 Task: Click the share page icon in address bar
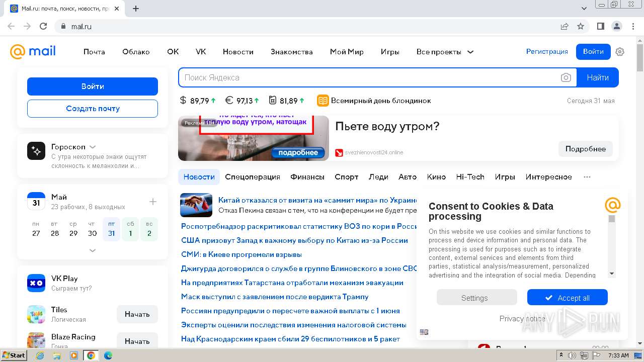coord(565,26)
